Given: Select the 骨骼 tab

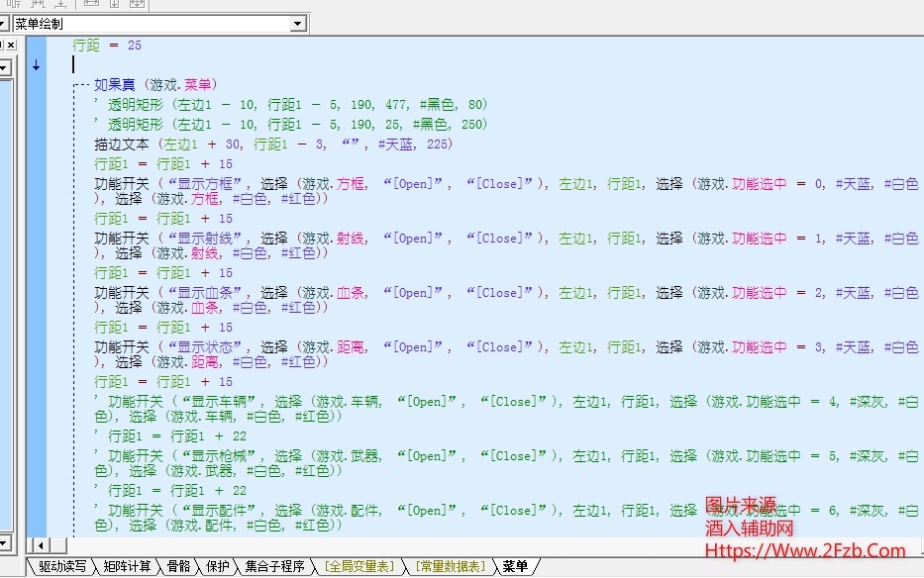Looking at the screenshot, I should click(x=179, y=567).
